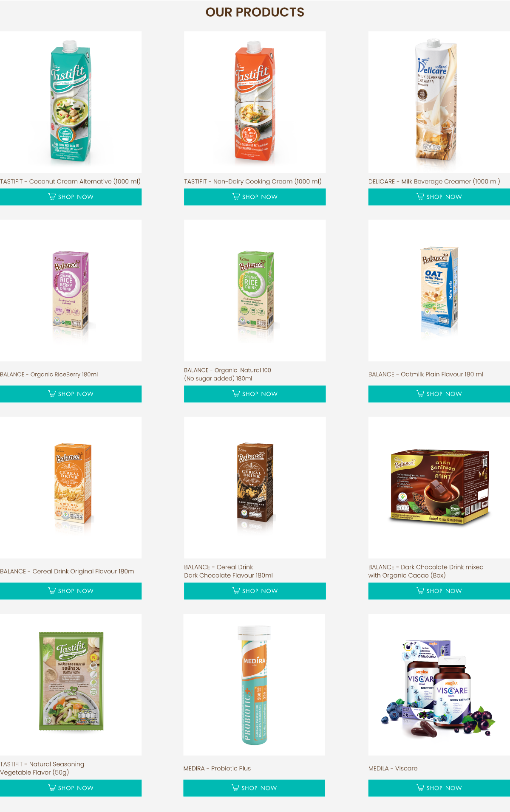Open the Medira Probiotic tube image
The height and width of the screenshot is (812, 510).
(254, 685)
